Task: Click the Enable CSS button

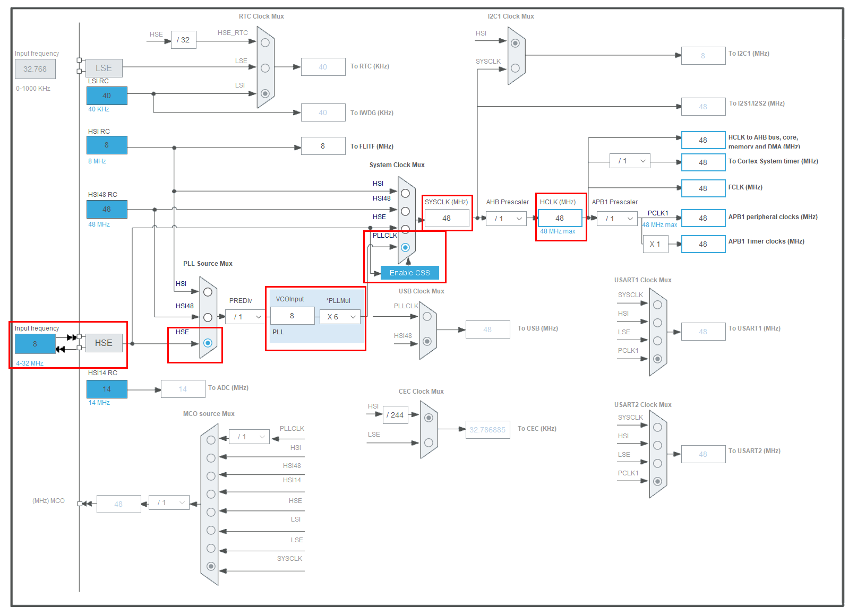Action: [x=409, y=272]
